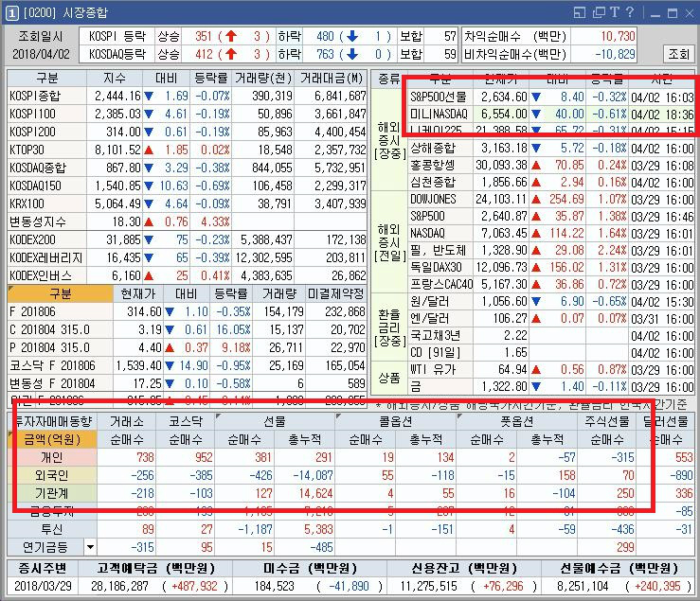Expand the 선물 column header
700x601 pixels.
click(275, 420)
